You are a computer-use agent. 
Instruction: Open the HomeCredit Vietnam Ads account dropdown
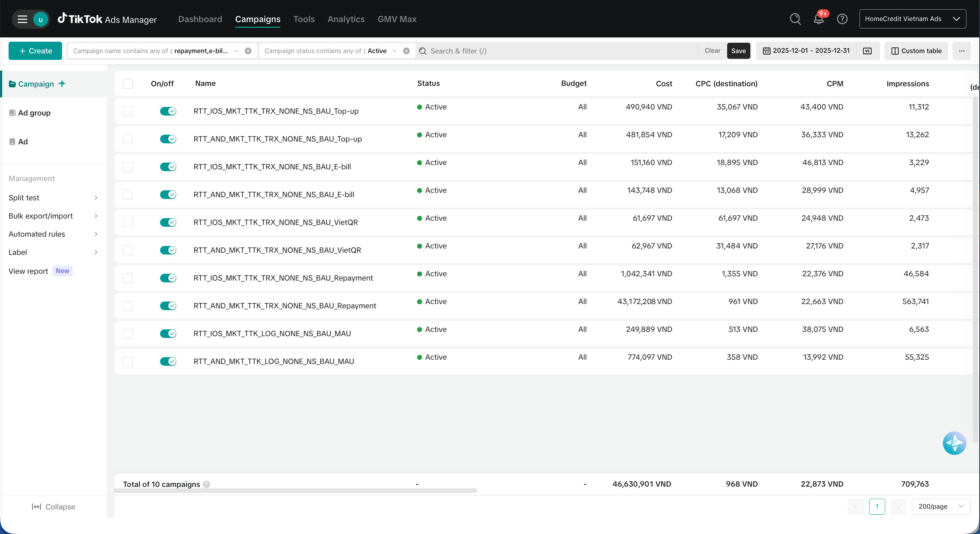(912, 19)
